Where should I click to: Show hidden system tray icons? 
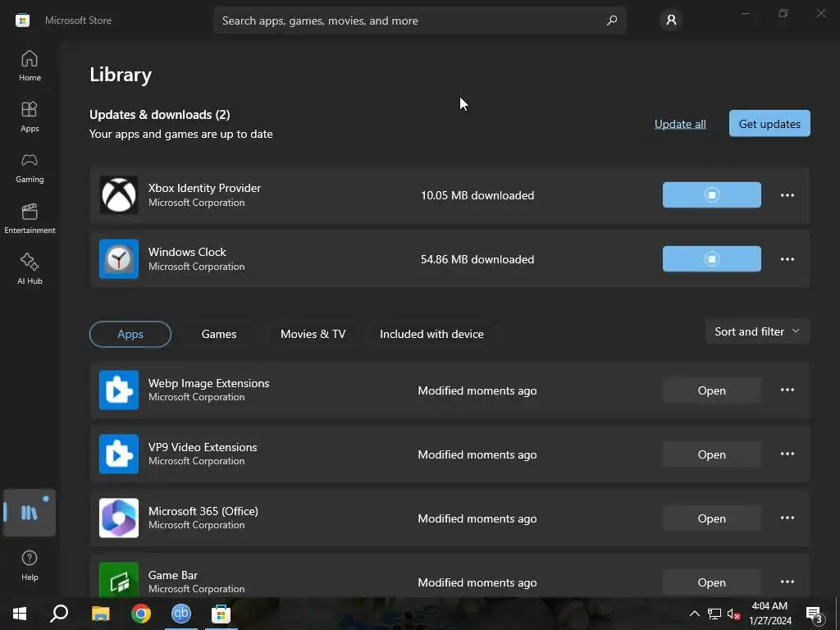coord(694,614)
